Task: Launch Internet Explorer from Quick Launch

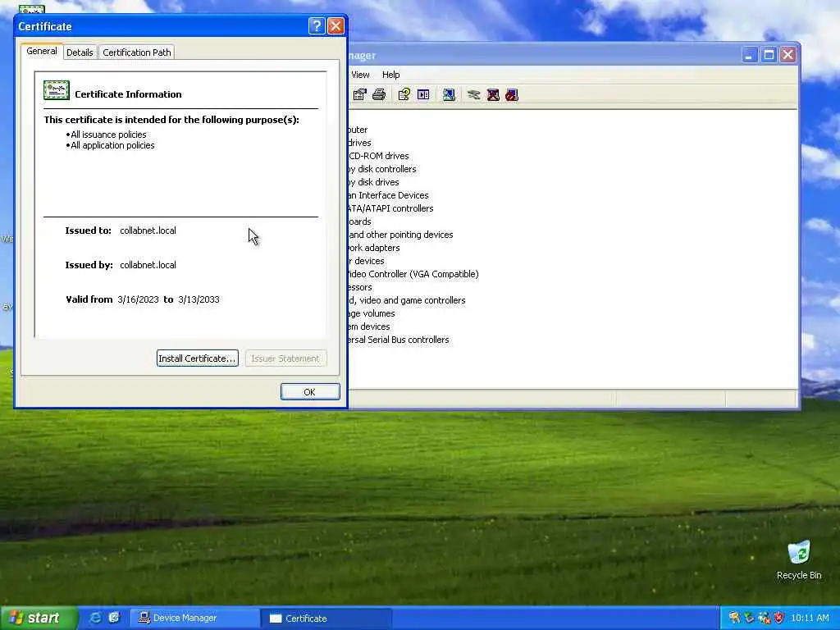Action: point(95,618)
